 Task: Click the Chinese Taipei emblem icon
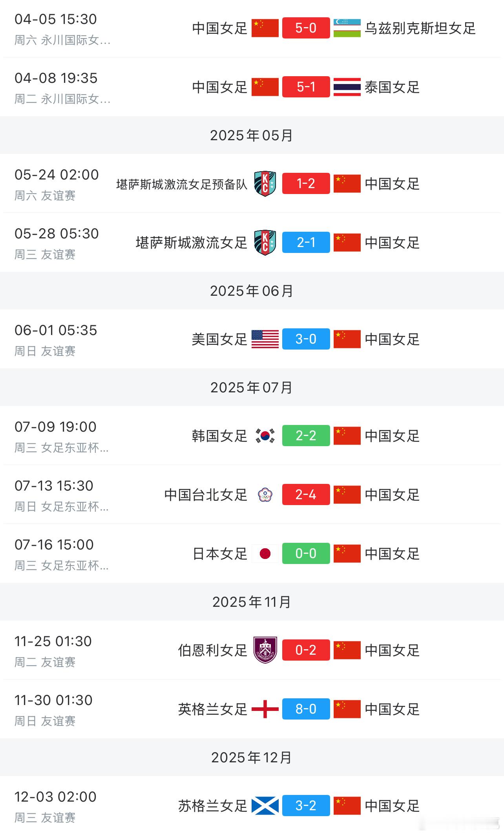265,494
